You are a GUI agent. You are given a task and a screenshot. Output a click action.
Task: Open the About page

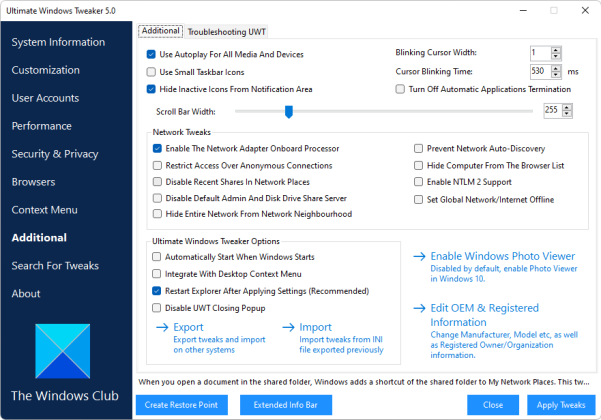[26, 294]
